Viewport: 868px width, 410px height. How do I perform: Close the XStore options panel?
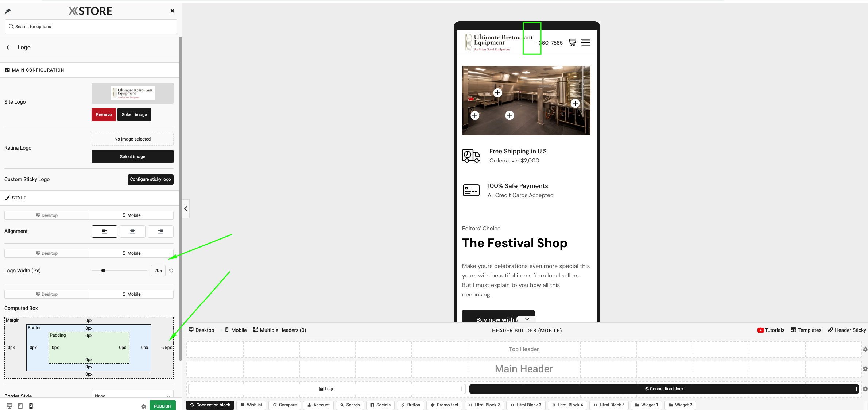pos(173,11)
